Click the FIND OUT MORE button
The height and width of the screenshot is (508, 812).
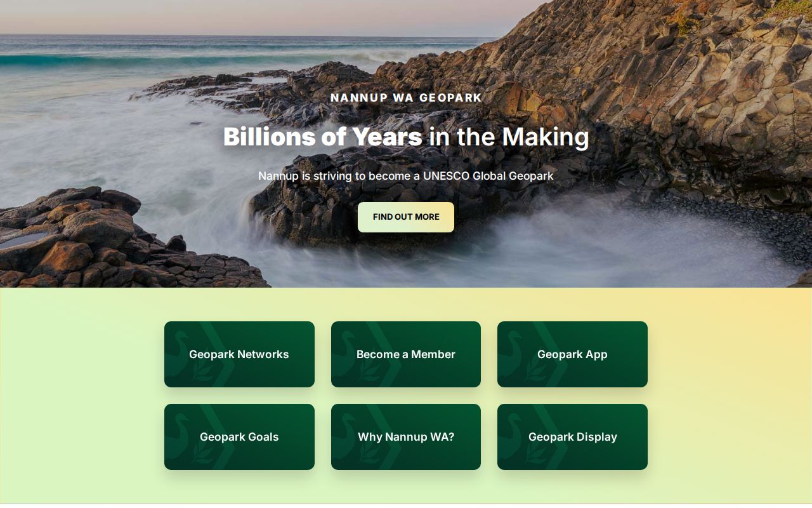click(406, 217)
